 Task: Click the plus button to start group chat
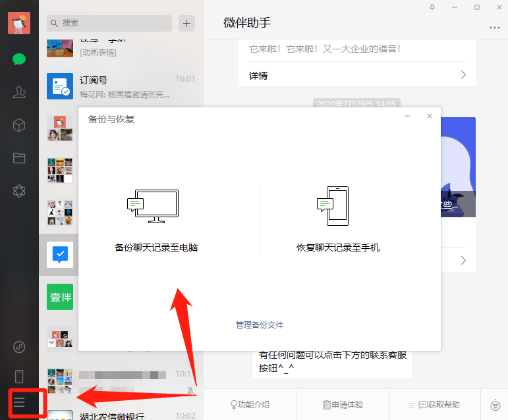[x=186, y=23]
